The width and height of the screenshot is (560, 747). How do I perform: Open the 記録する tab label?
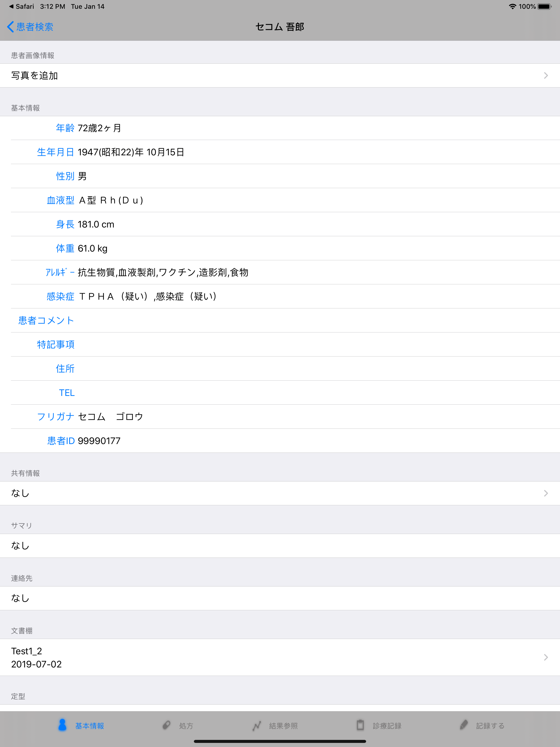(x=490, y=726)
